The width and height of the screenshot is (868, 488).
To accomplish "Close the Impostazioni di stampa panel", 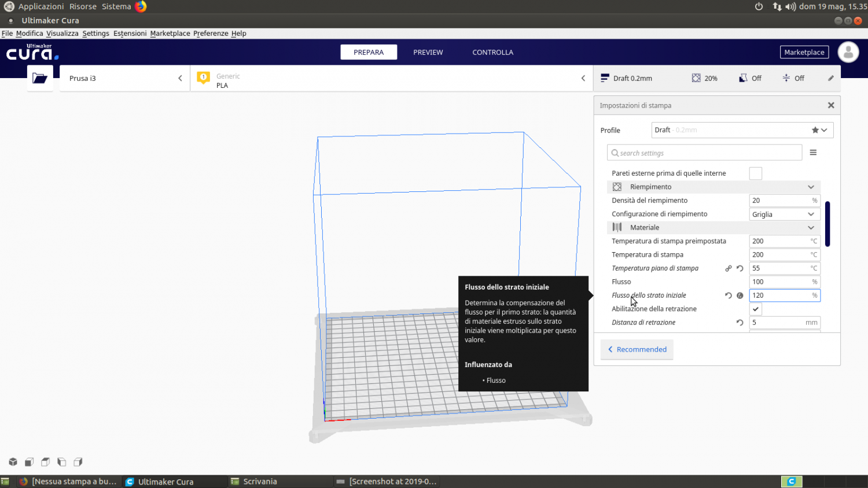I will 831,105.
